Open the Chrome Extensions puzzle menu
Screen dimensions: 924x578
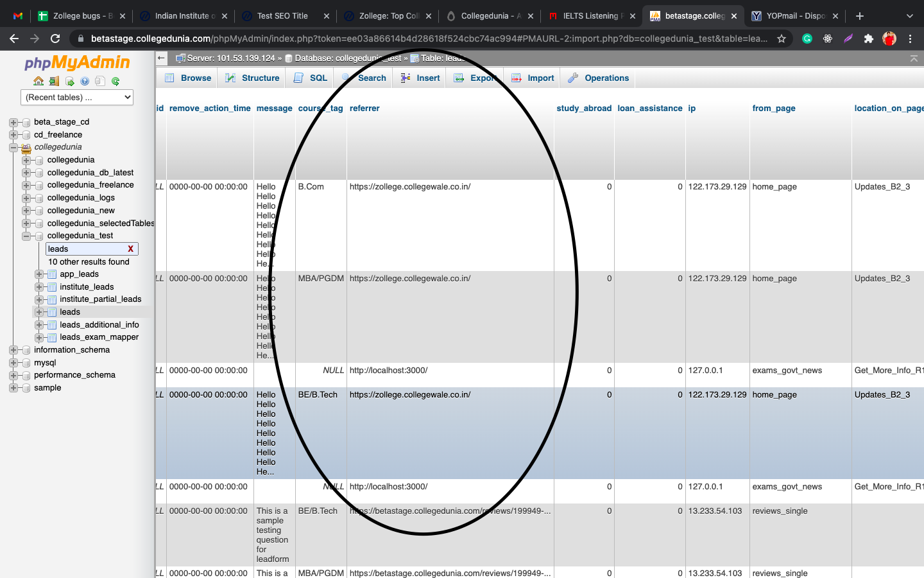(869, 39)
